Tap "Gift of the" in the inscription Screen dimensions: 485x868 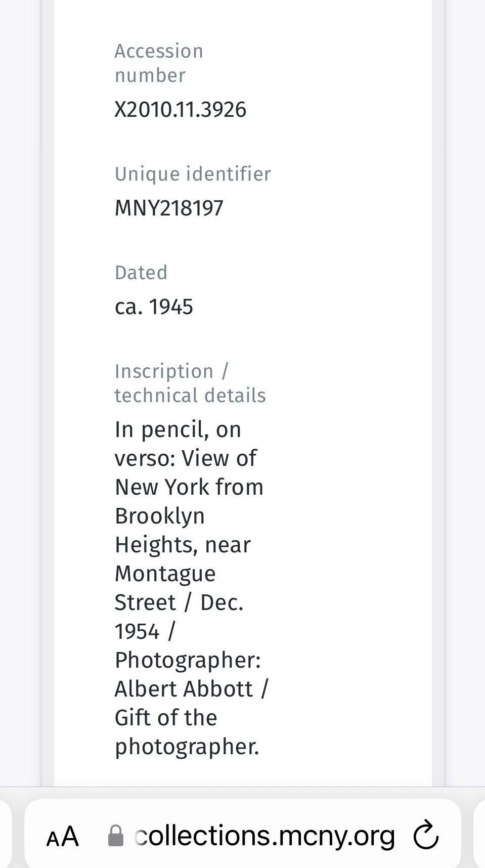click(166, 718)
